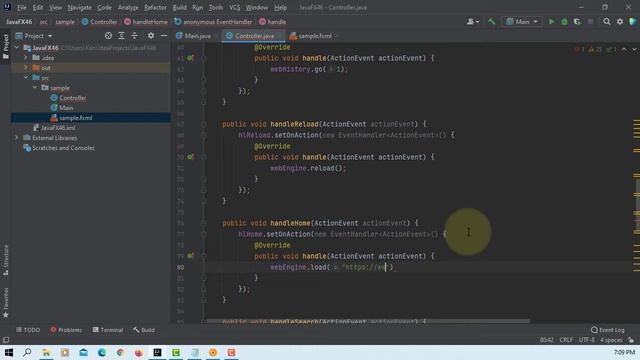
Task: Open the TODO tool window
Action: (x=28, y=330)
